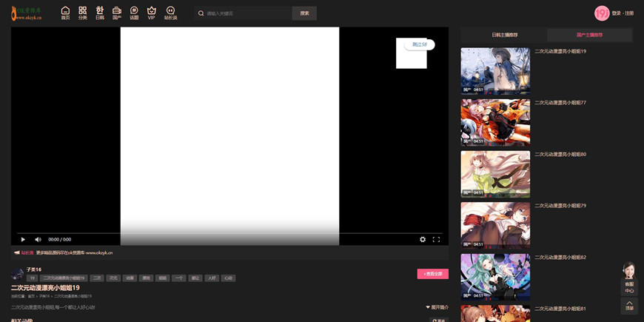Image resolution: width=644 pixels, height=322 pixels.
Task: Click the 客服中心 customer service icon
Action: coord(629,279)
